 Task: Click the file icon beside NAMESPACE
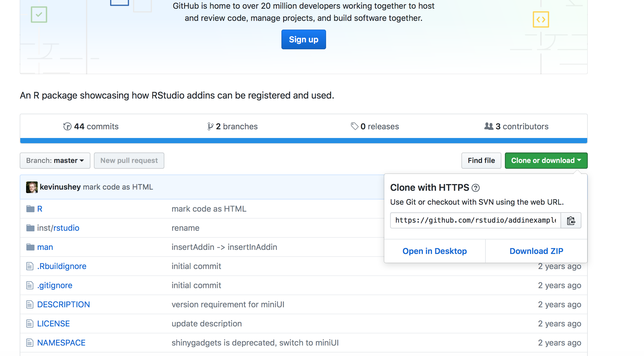30,343
